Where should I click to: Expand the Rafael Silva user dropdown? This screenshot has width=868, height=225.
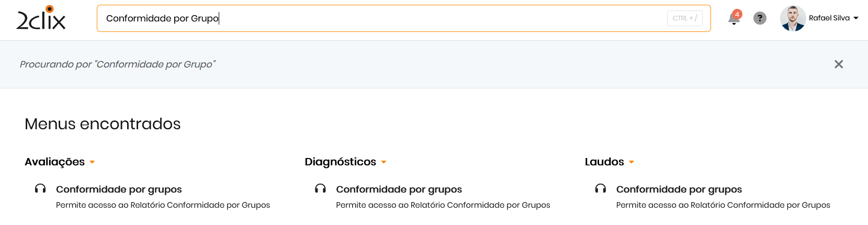856,18
